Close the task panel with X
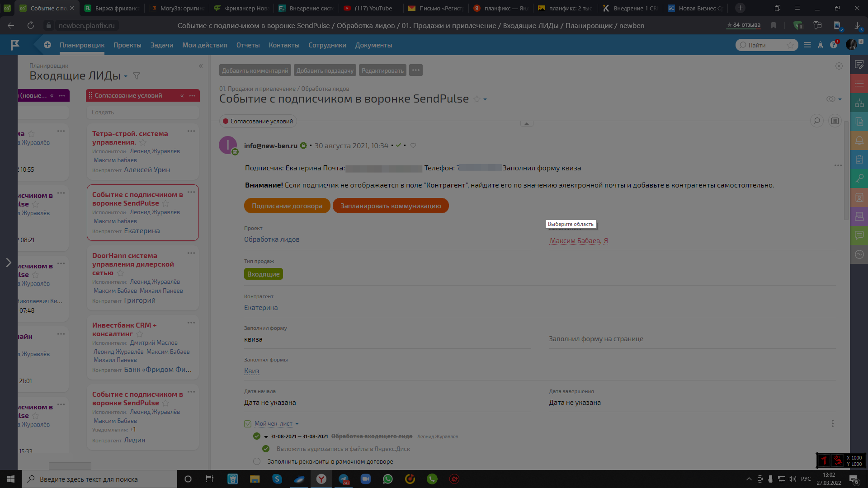The height and width of the screenshot is (488, 868). pyautogui.click(x=839, y=66)
